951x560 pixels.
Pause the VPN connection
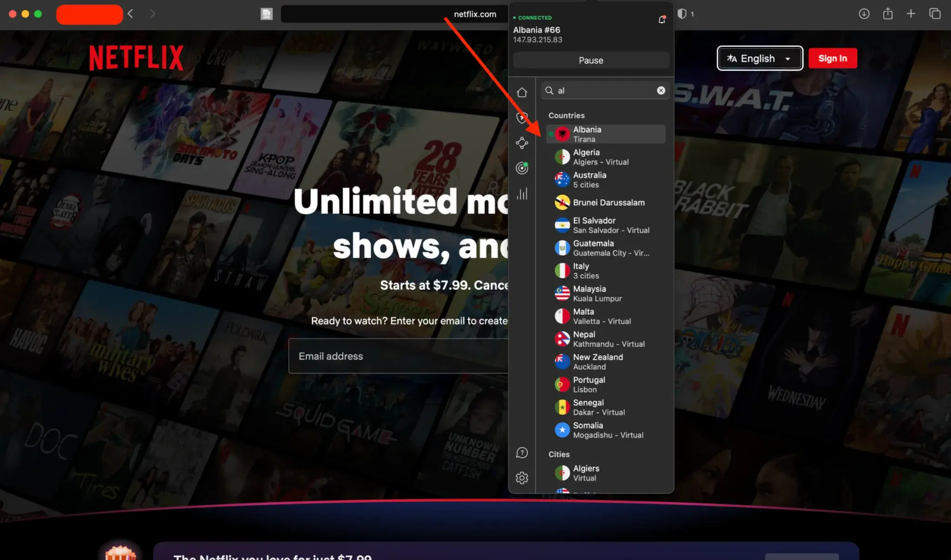coord(591,60)
